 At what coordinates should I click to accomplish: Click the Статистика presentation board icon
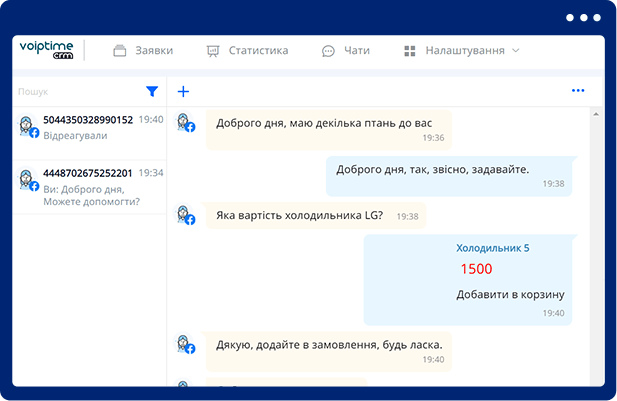(213, 51)
